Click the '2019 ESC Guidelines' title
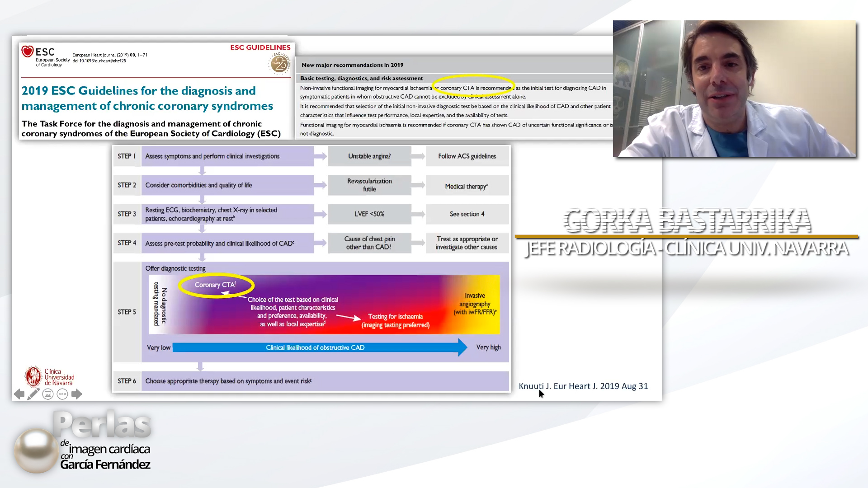Screen dimensions: 868x488 147,98
